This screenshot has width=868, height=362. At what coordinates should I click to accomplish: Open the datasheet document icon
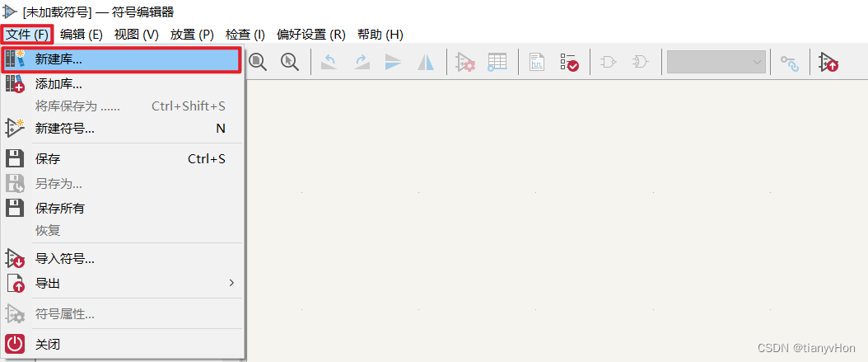pos(536,62)
